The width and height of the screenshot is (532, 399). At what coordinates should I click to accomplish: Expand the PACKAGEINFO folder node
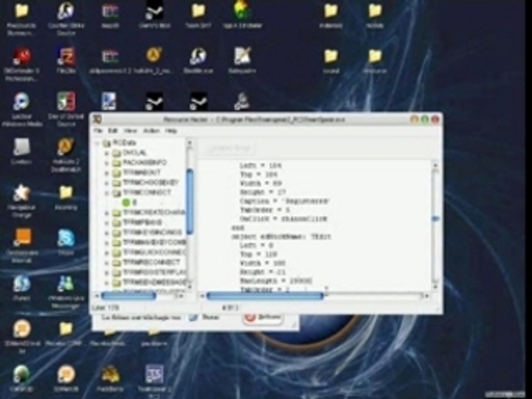tap(106, 163)
